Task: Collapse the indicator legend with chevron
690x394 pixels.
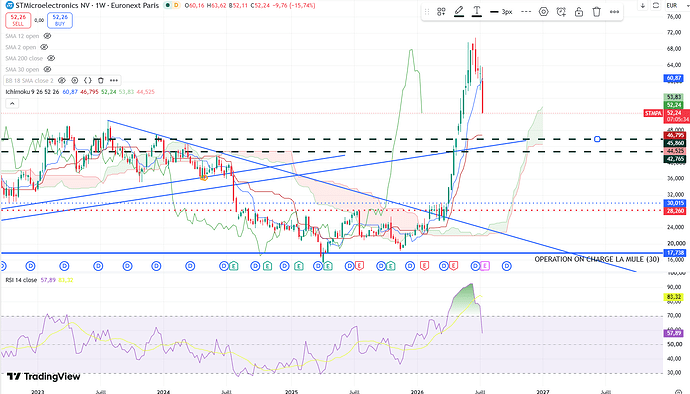Action: 12,103
